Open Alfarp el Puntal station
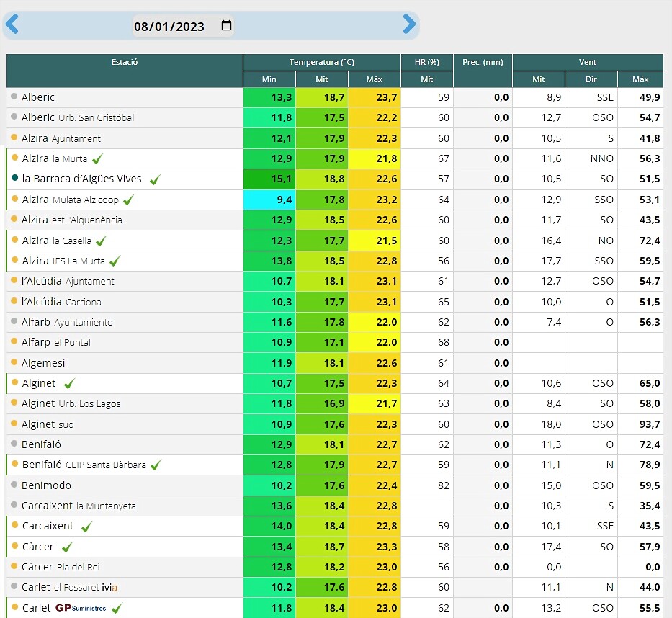The width and height of the screenshot is (672, 618). click(55, 342)
